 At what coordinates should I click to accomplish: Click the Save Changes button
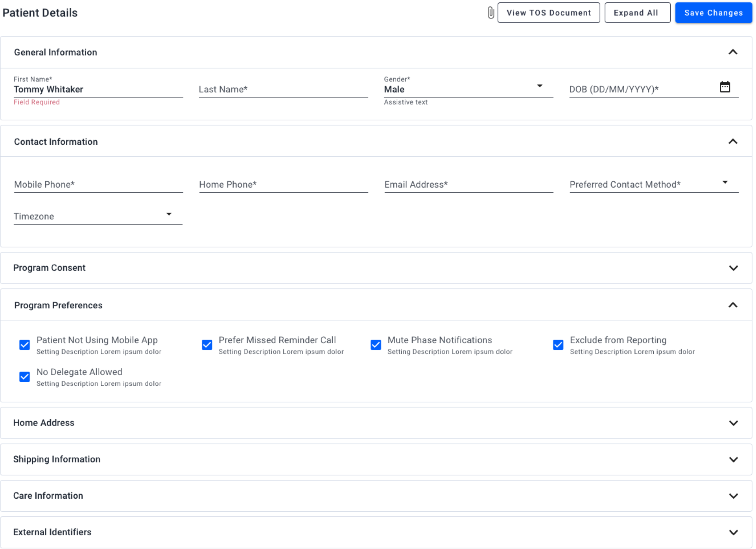(x=714, y=13)
